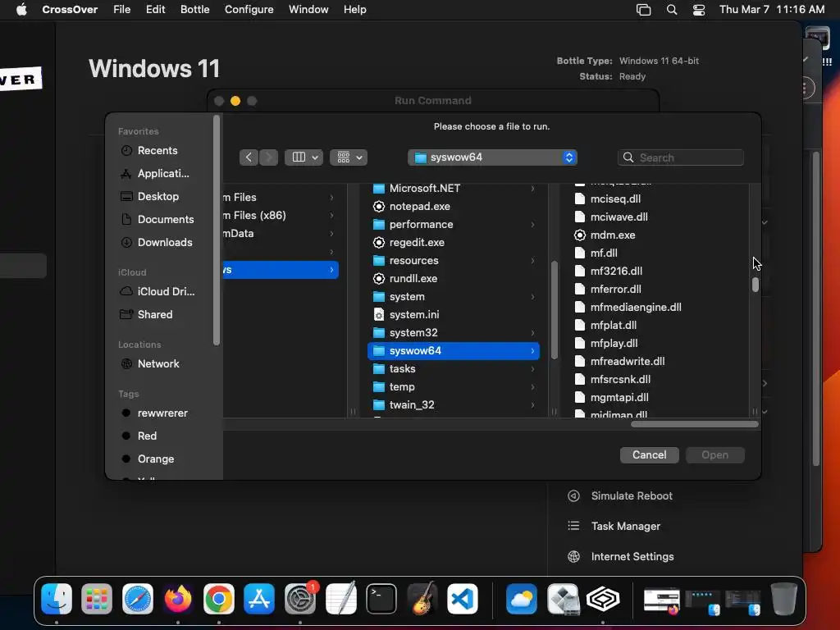This screenshot has width=840, height=630.
Task: Click the vertical scrollbar of the dll list
Action: click(756, 285)
